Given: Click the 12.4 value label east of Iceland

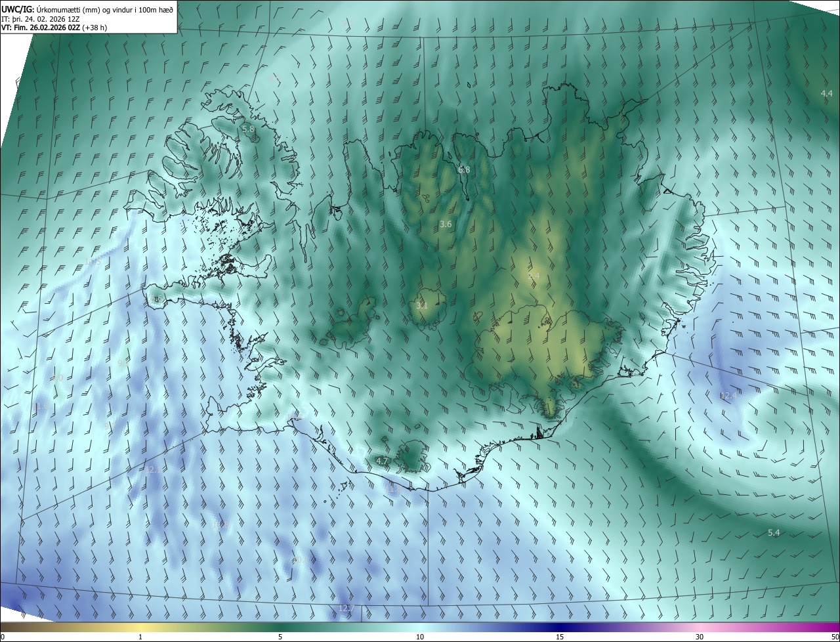Looking at the screenshot, I should click(728, 396).
